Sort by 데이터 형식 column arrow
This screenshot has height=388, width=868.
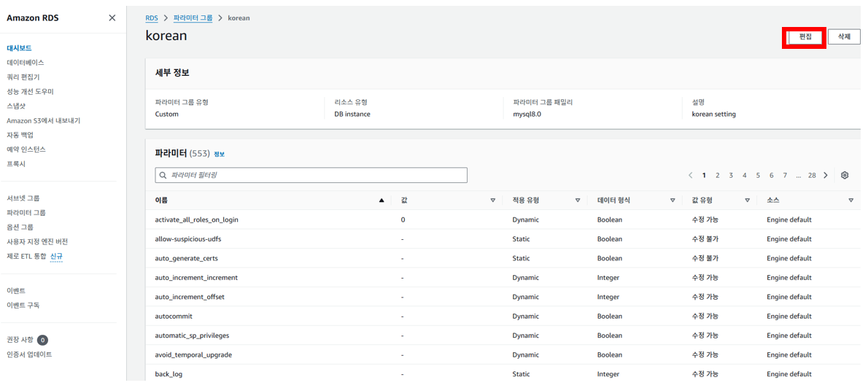[673, 201]
